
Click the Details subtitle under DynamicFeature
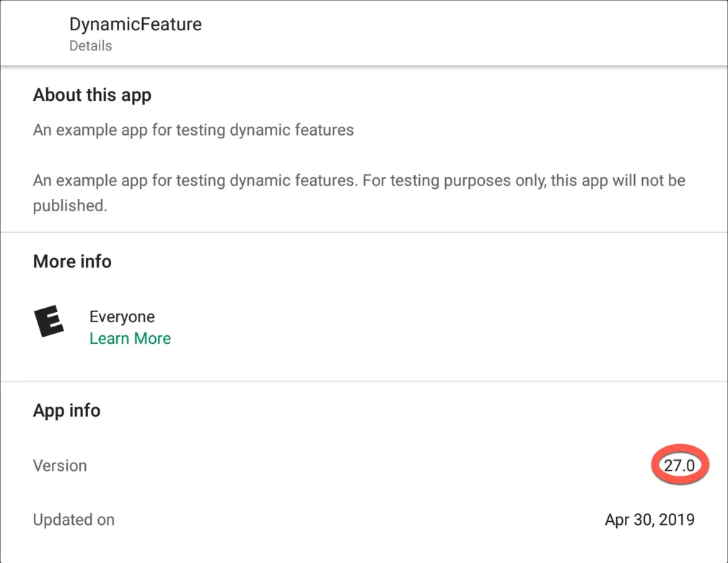(90, 46)
